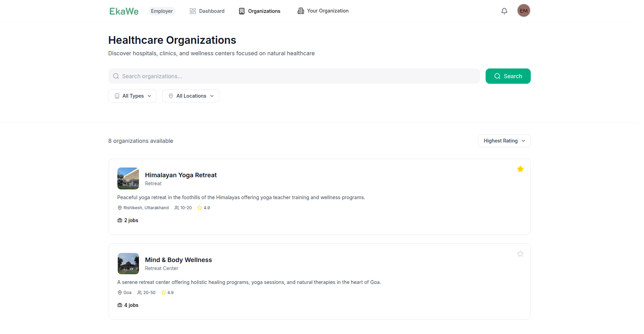The image size is (644, 334).
Task: Open notifications bell
Action: 504,11
